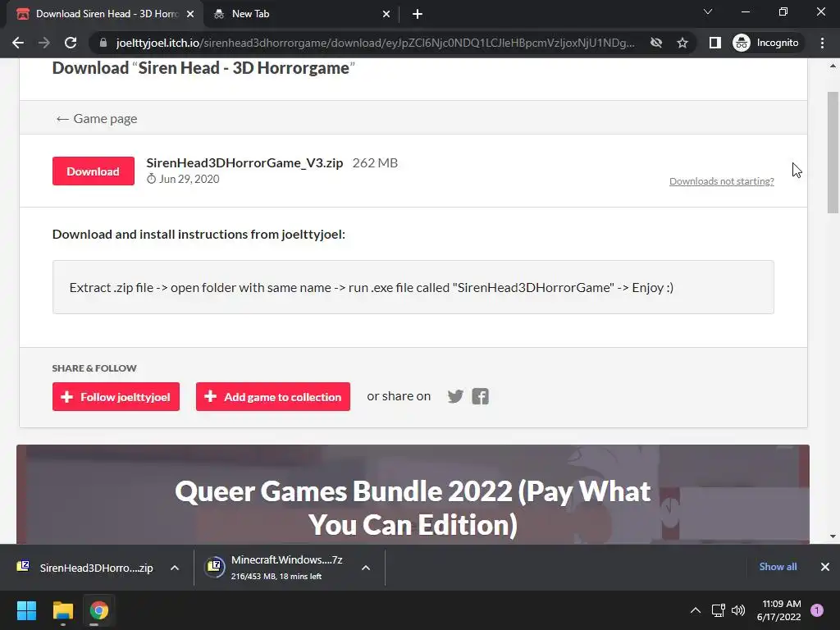
Task: Click the incognito favicon on New Tab
Action: [218, 14]
